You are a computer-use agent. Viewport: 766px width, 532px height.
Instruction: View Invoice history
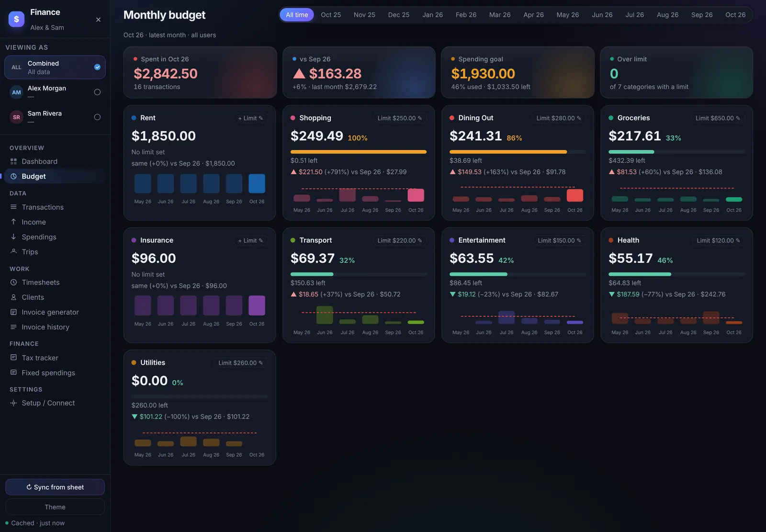(x=55, y=327)
